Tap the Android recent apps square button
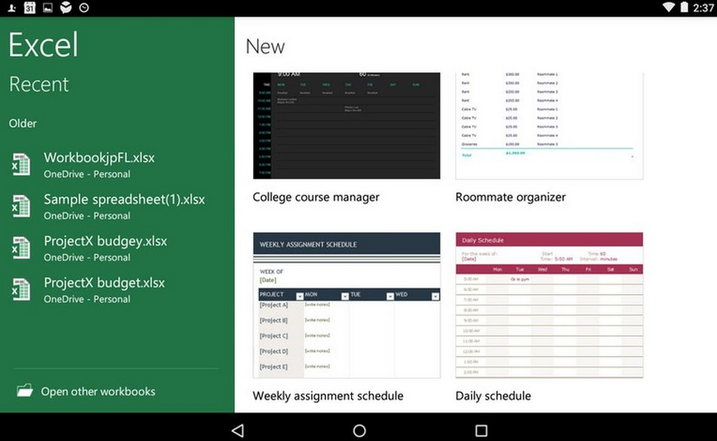Screen dimensions: 717x441 click(x=481, y=430)
